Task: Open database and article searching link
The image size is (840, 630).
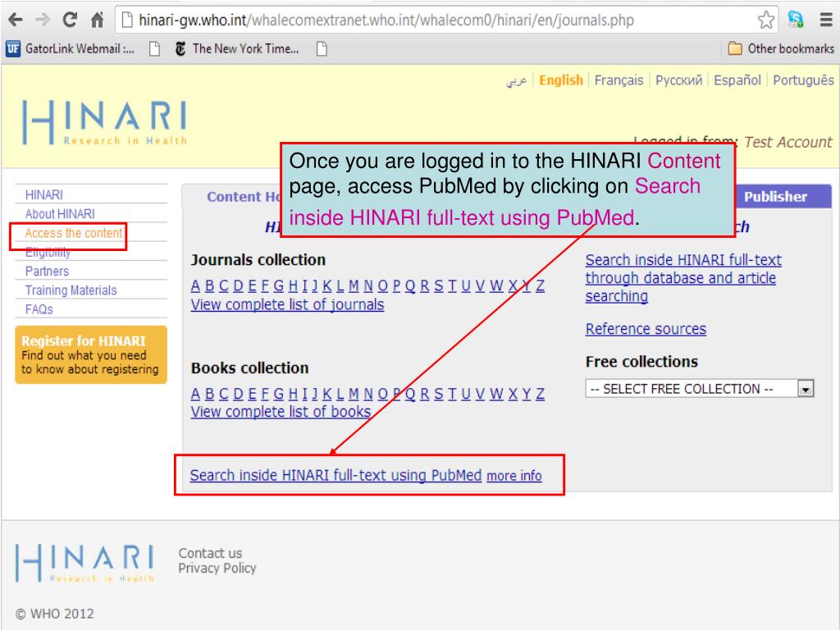Action: pyautogui.click(x=683, y=278)
